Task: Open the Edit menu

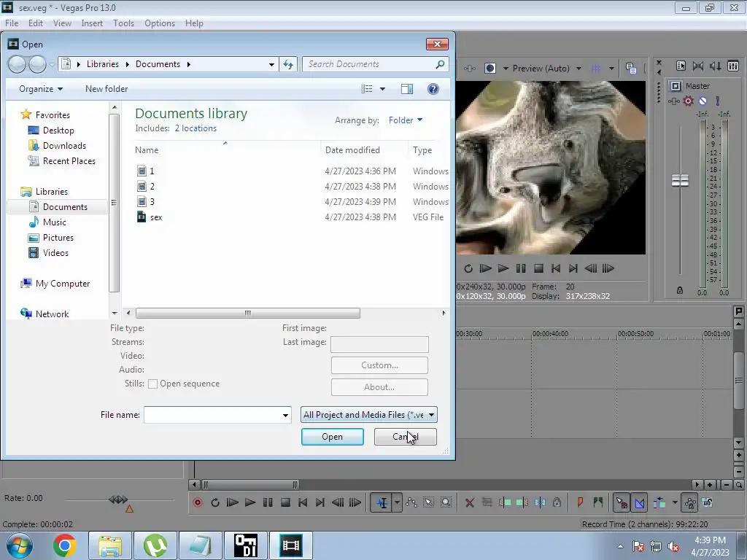Action: point(36,23)
